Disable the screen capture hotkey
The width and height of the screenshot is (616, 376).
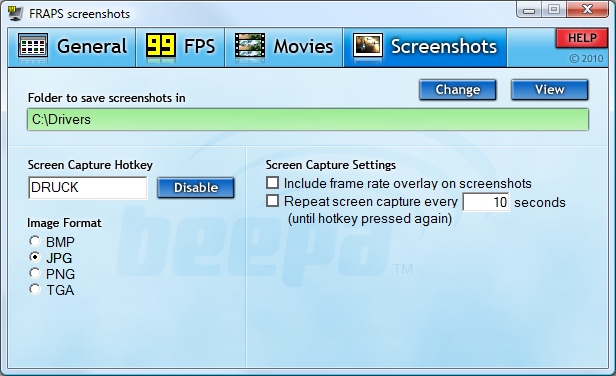click(196, 187)
